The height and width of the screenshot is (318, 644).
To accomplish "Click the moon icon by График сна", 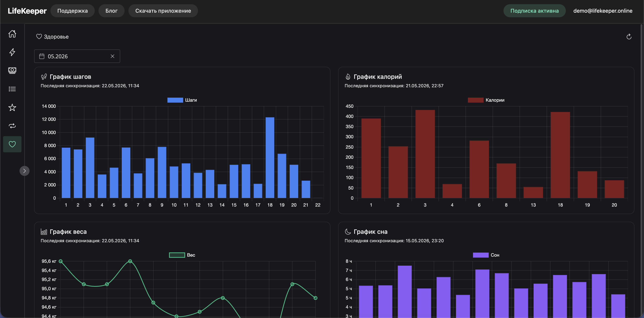I will coord(348,232).
